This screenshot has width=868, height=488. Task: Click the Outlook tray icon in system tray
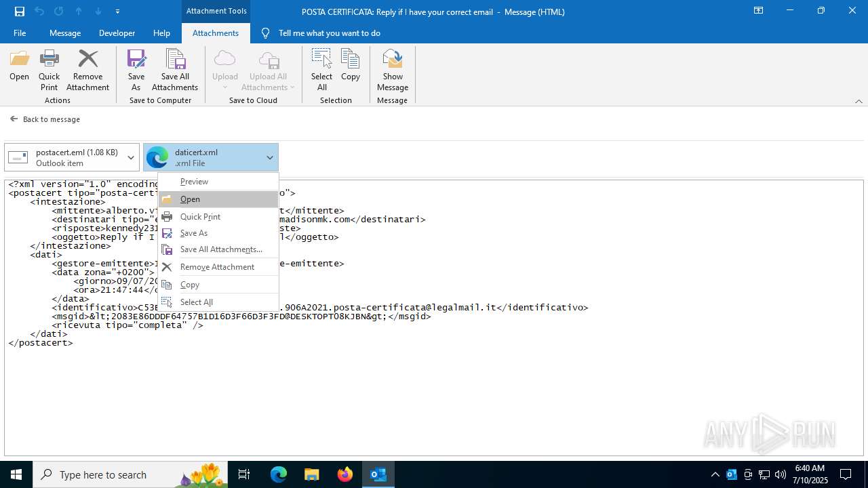point(732,474)
